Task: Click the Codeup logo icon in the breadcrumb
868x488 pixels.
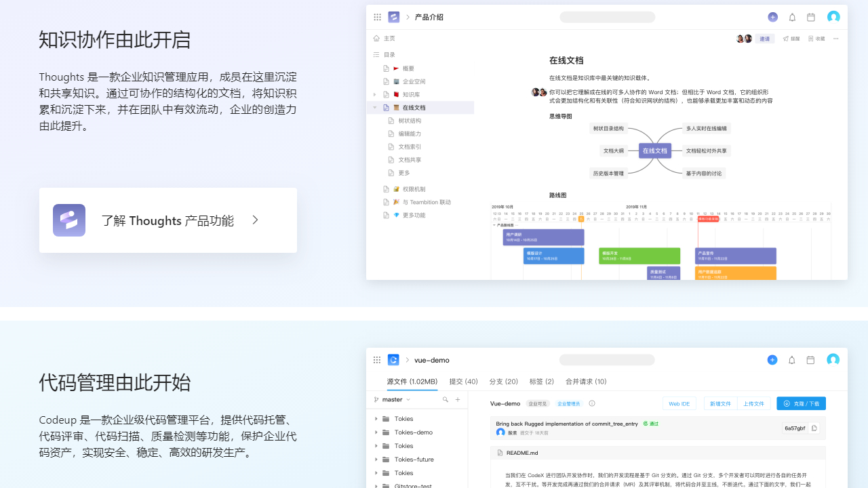Action: (x=393, y=360)
